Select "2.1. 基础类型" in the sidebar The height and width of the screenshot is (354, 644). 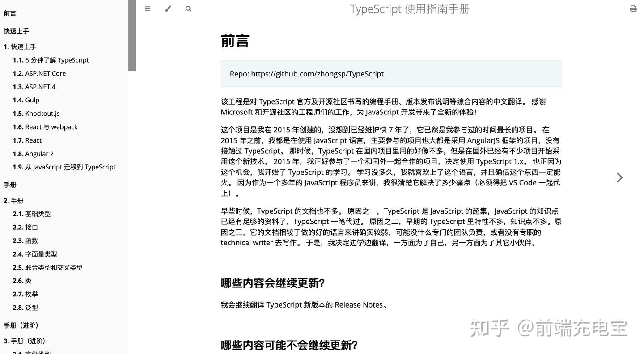tap(31, 214)
